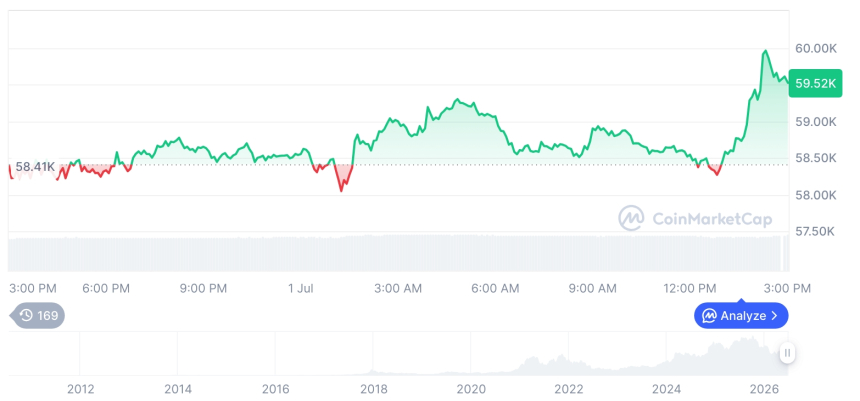
Task: Click the 2022 market hump in overview
Action: 546,365
